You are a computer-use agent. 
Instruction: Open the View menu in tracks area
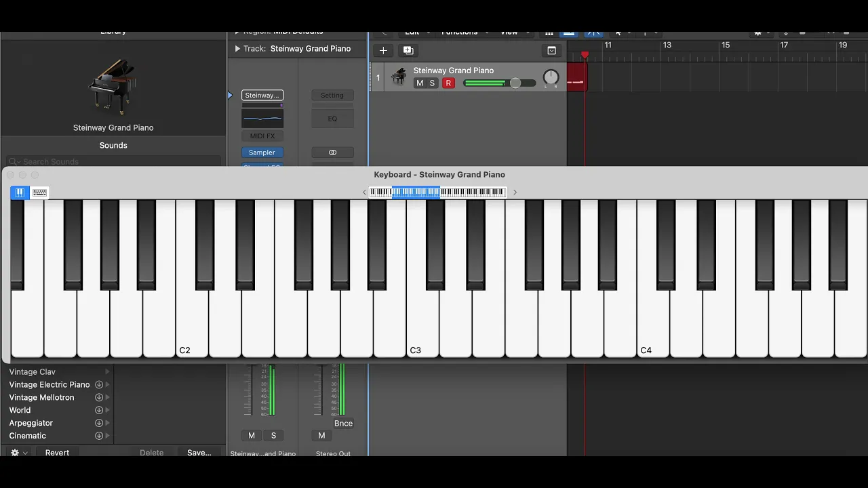coord(513,33)
